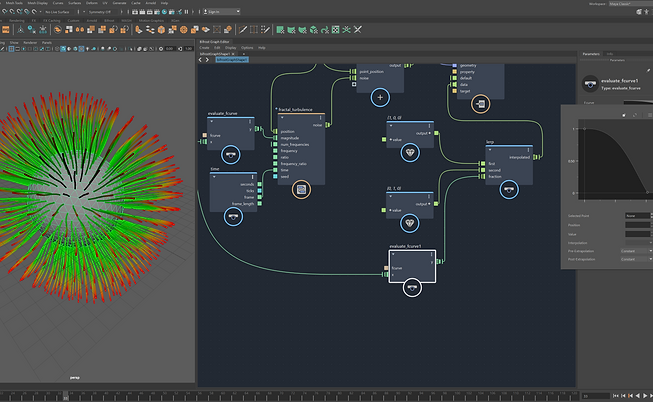Click the frame_length output port on time node

(259, 204)
